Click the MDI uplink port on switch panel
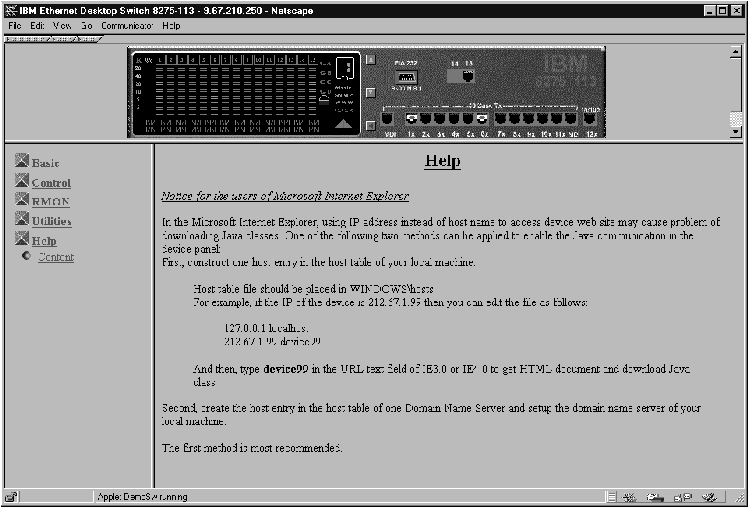Screen dimensions: 750x508 388,120
